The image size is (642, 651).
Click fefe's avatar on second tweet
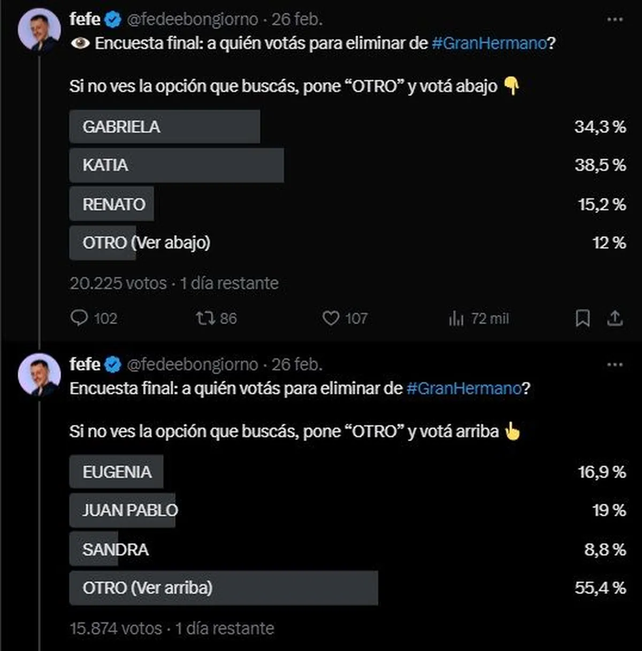(x=39, y=375)
